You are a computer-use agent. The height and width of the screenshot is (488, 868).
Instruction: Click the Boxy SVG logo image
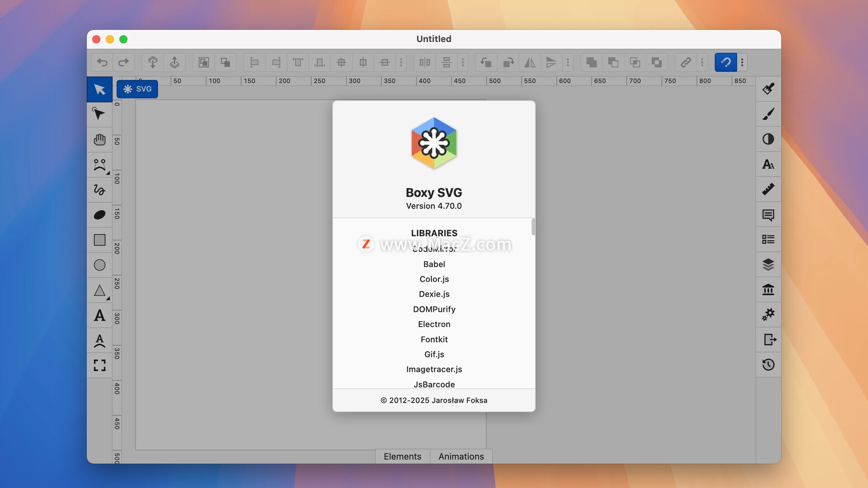coord(434,143)
